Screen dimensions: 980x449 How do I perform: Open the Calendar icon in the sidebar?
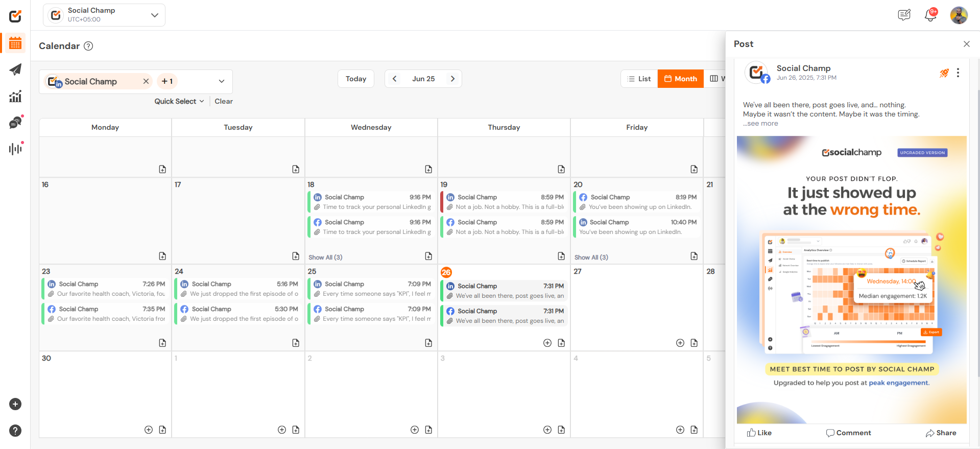point(15,43)
